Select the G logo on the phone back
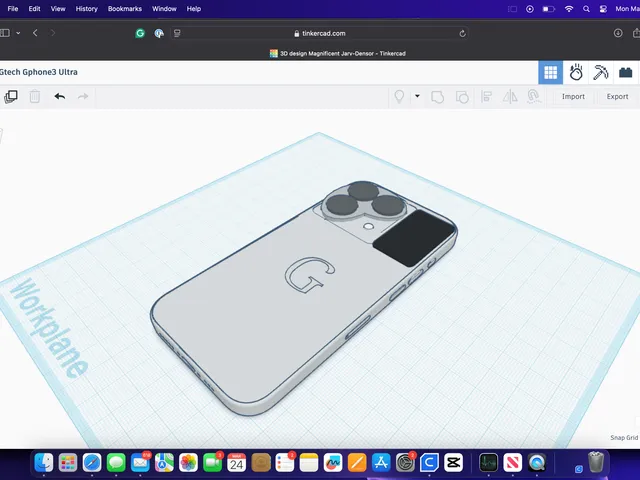The width and height of the screenshot is (640, 480). (x=310, y=274)
